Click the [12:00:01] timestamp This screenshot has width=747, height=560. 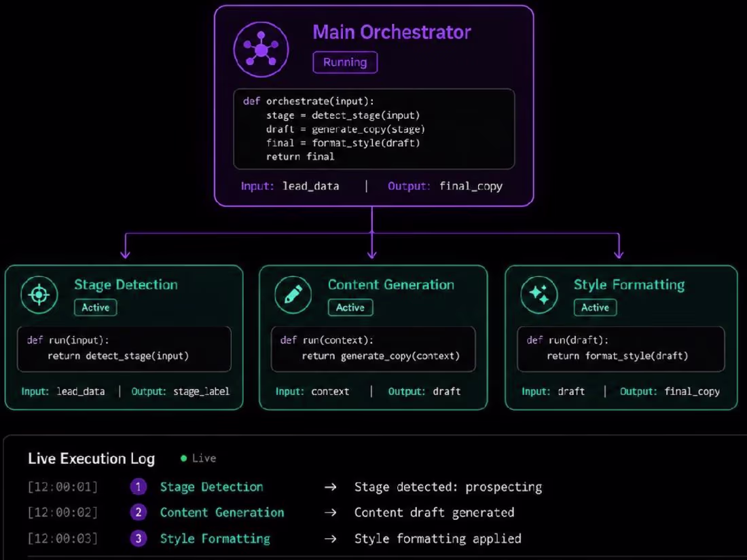[62, 487]
